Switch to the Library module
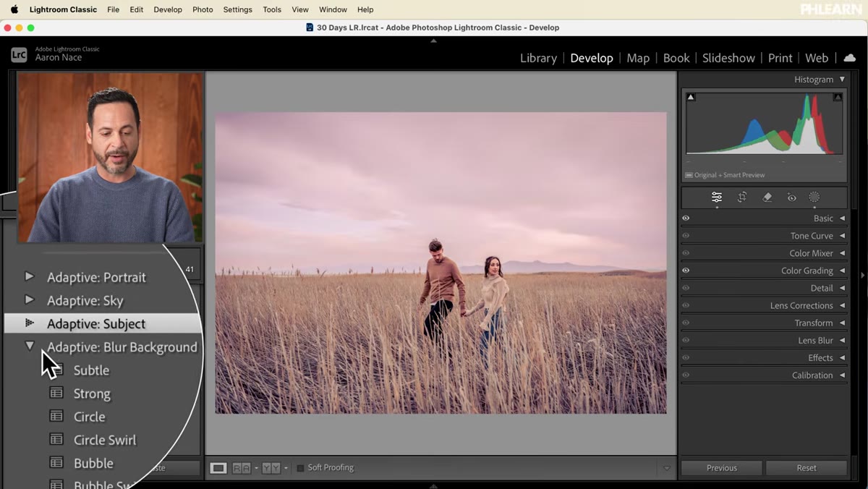Screen dimensions: 868x489 538,58
